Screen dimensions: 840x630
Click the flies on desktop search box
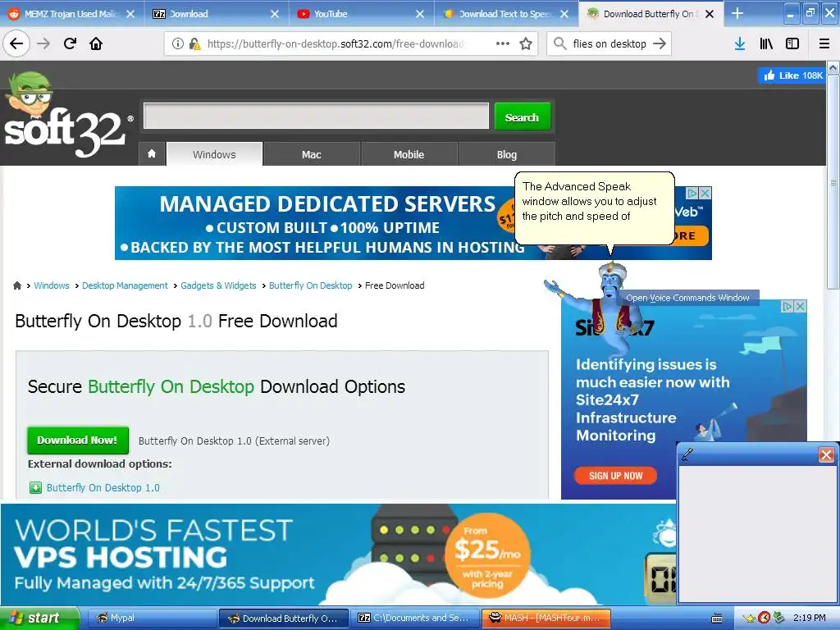pyautogui.click(x=609, y=43)
